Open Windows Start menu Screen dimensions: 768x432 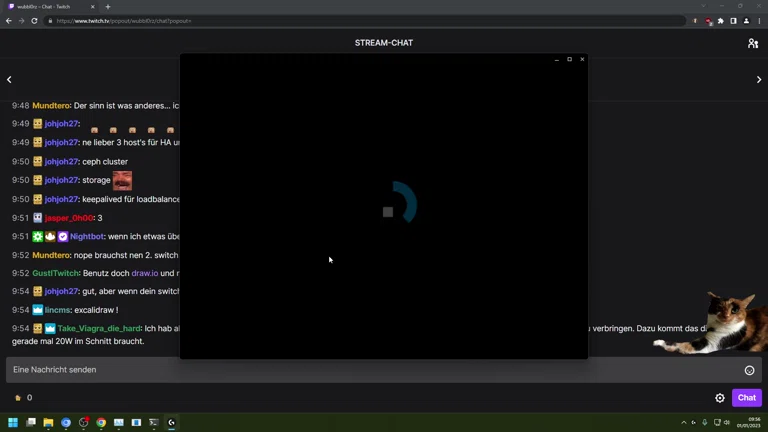pyautogui.click(x=13, y=423)
